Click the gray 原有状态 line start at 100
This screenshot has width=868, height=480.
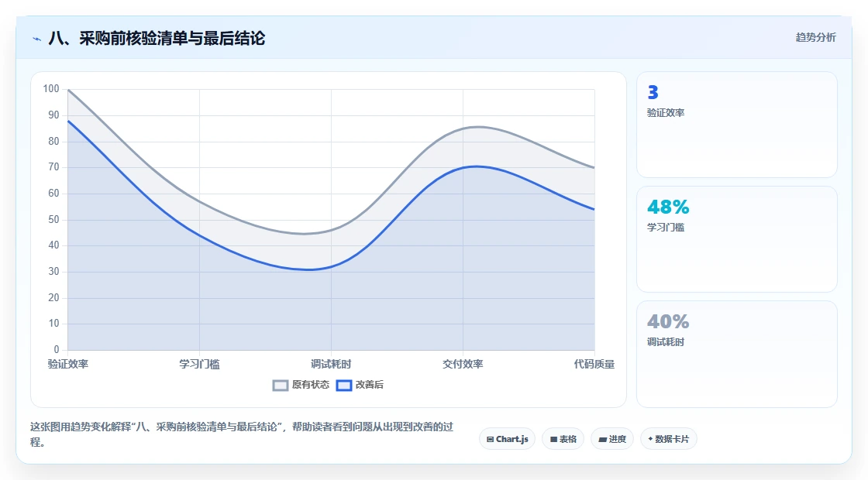68,90
